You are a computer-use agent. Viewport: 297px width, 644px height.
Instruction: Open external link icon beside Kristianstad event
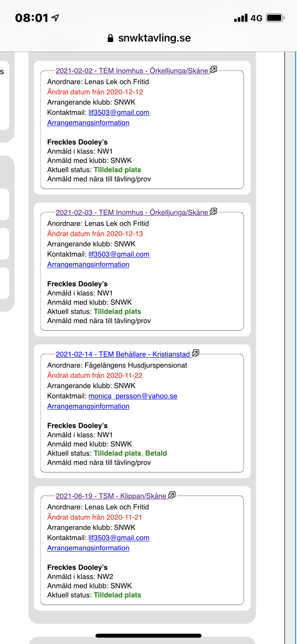[x=196, y=353]
